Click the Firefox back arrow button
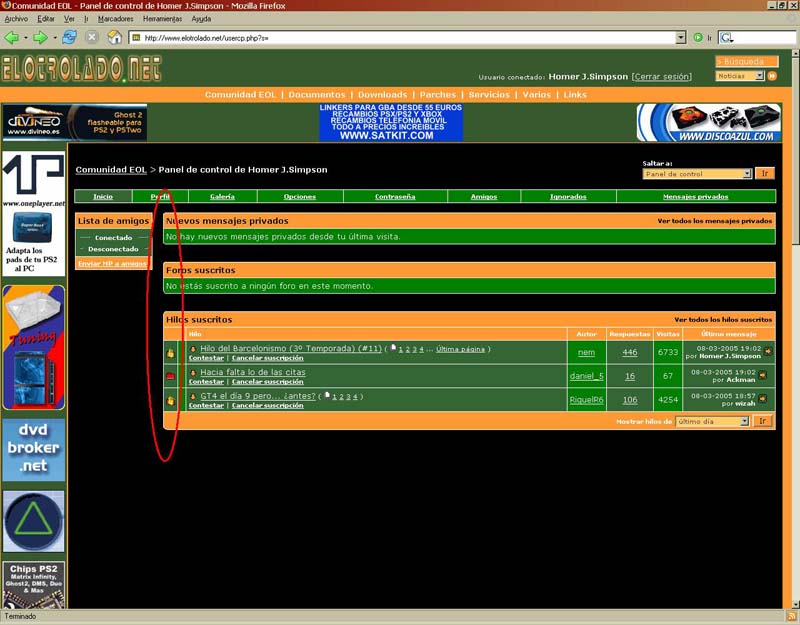The width and height of the screenshot is (800, 625). (x=13, y=37)
